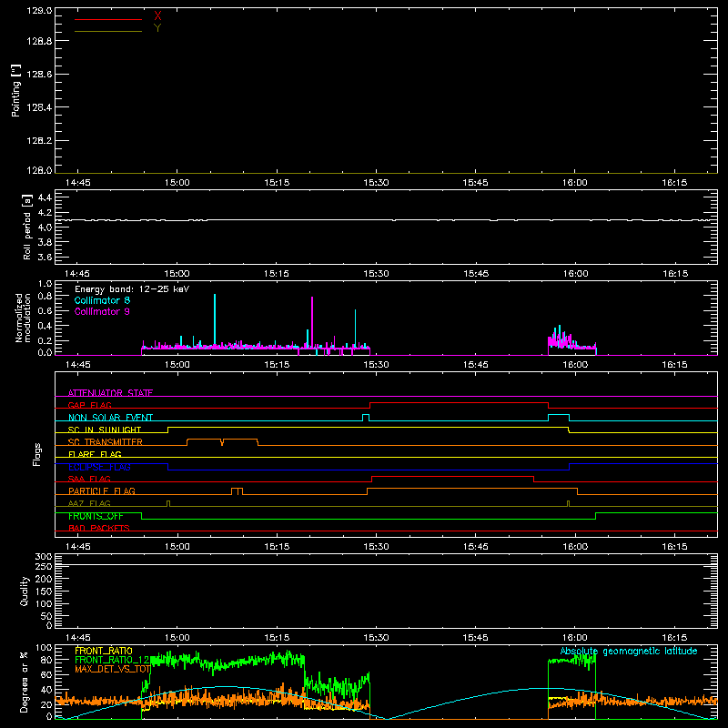Click the cyan Collimator 8 legend label
This screenshot has width=728, height=728.
tap(102, 300)
